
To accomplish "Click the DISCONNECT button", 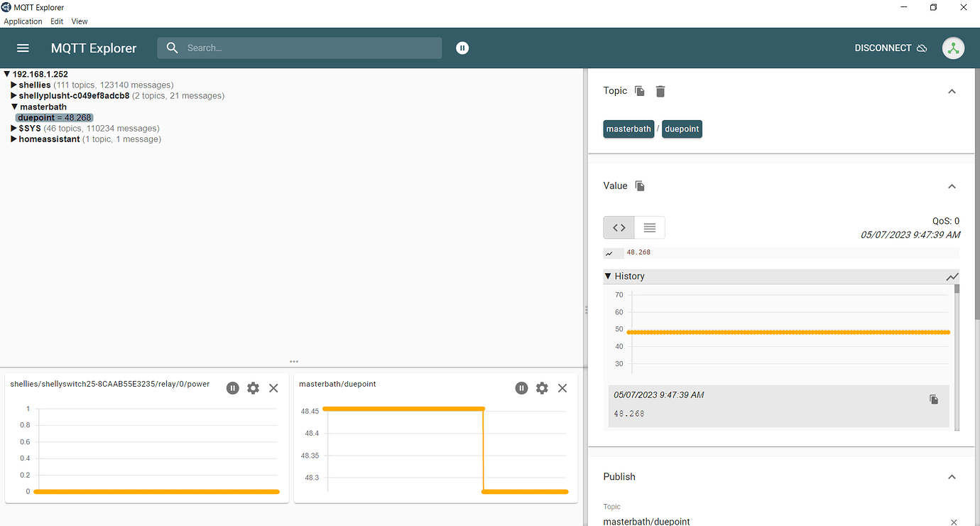I will pyautogui.click(x=891, y=48).
